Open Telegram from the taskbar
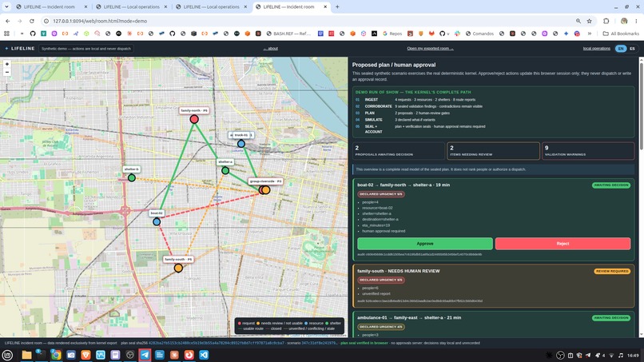This screenshot has width=644, height=362. (145, 355)
